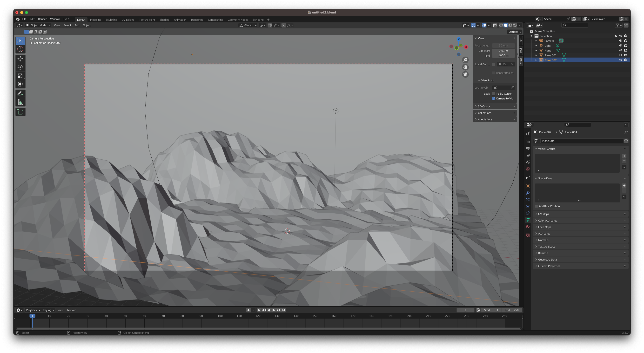Open the Modifier properties wrench tab
This screenshot has height=353, width=644.
(x=528, y=193)
